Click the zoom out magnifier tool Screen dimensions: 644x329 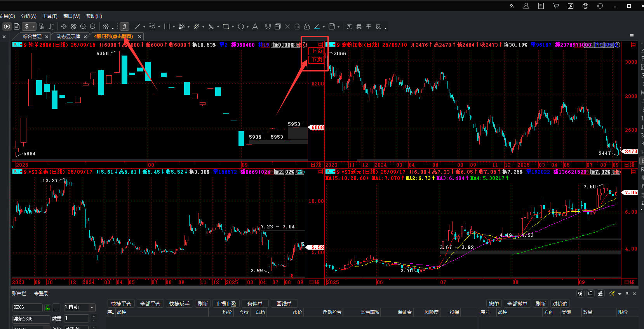[x=93, y=26]
